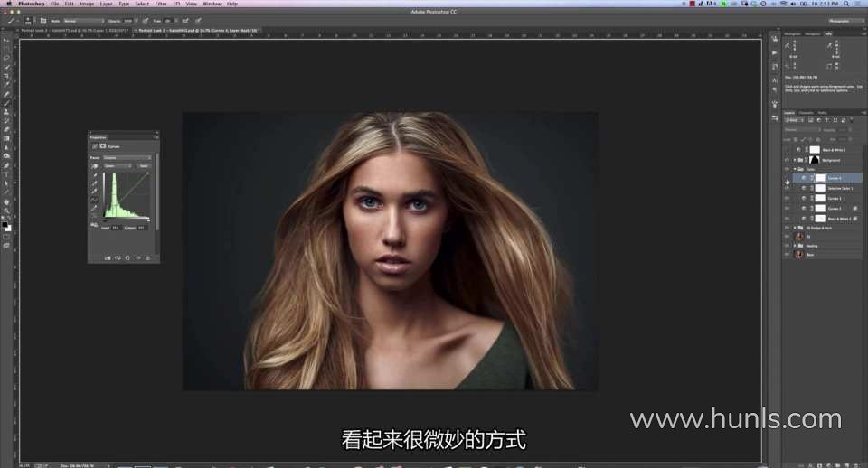
Task: Open macOS Spotlight search icon
Action: [x=846, y=4]
